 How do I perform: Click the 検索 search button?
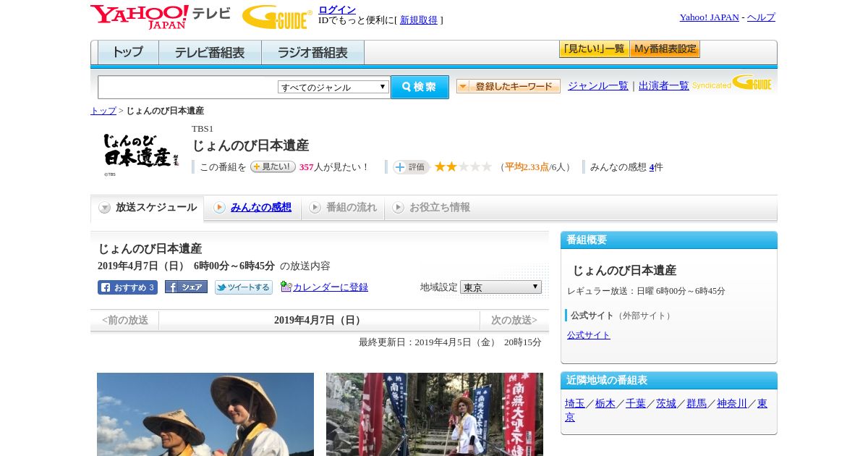point(420,87)
